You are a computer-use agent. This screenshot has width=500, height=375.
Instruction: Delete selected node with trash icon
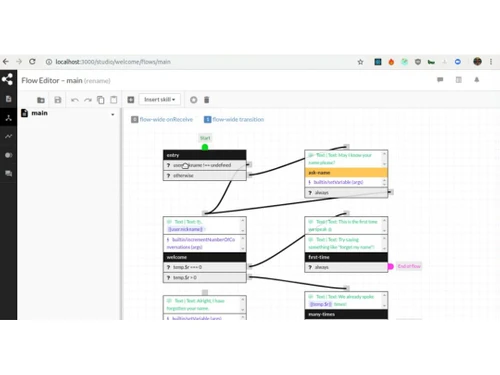(207, 100)
